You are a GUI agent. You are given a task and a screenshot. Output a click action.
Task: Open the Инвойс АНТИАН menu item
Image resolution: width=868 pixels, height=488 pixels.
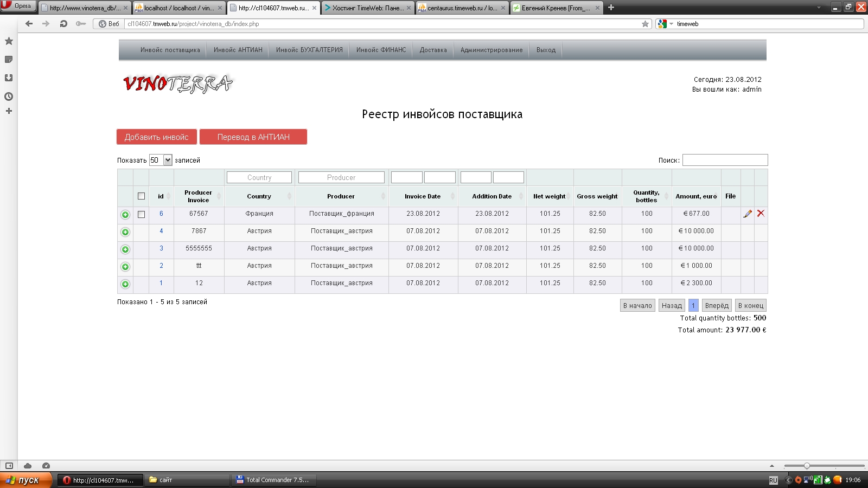tap(238, 50)
